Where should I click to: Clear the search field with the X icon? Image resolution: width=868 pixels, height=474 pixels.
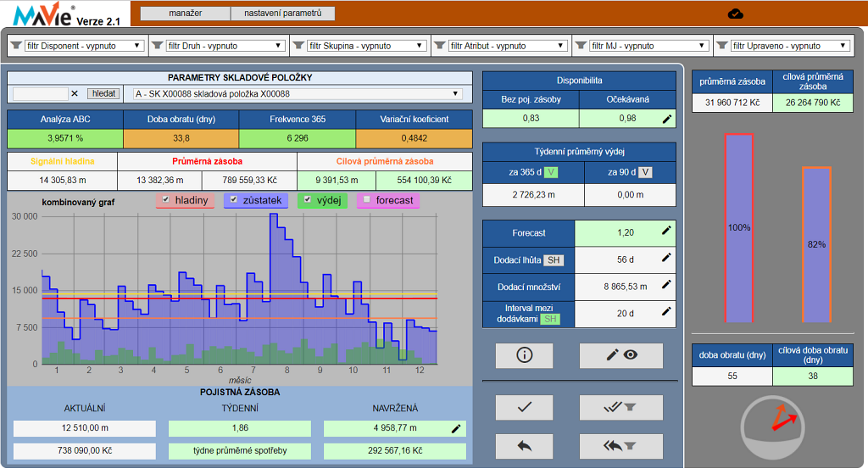tap(75, 93)
